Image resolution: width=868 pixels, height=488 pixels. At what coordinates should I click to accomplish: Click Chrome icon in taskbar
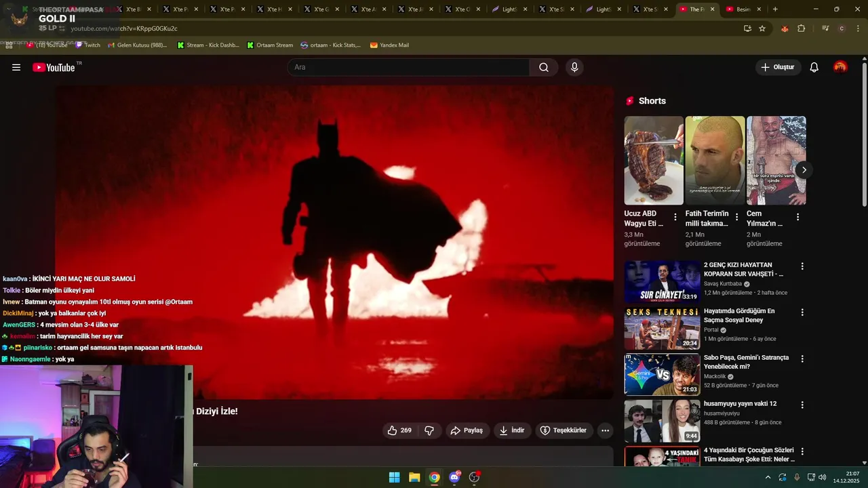click(x=434, y=477)
